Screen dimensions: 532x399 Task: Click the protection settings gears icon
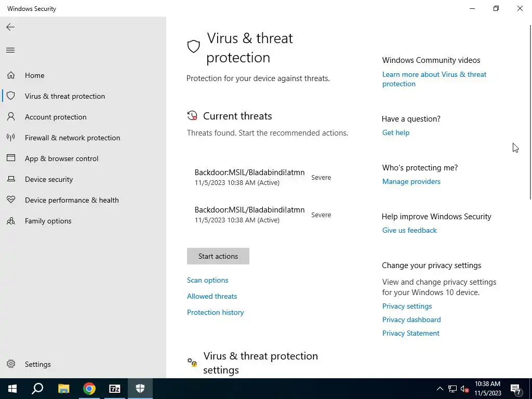192,362
